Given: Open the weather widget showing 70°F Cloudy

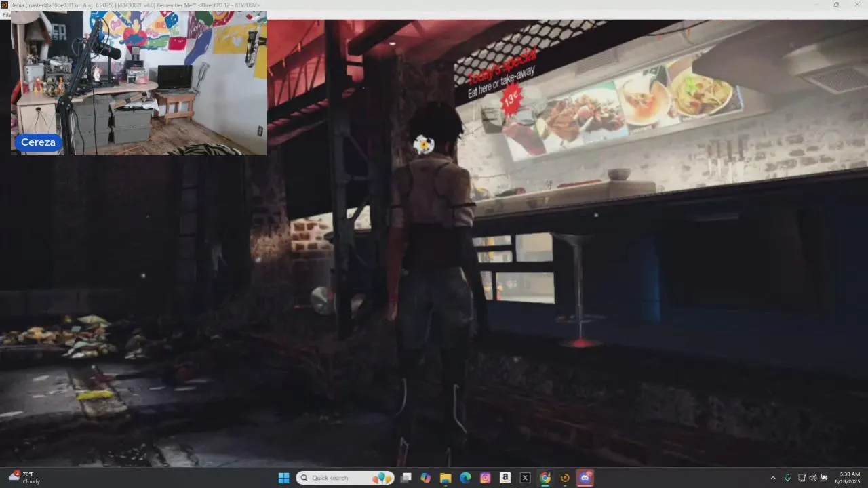Looking at the screenshot, I should pyautogui.click(x=24, y=478).
